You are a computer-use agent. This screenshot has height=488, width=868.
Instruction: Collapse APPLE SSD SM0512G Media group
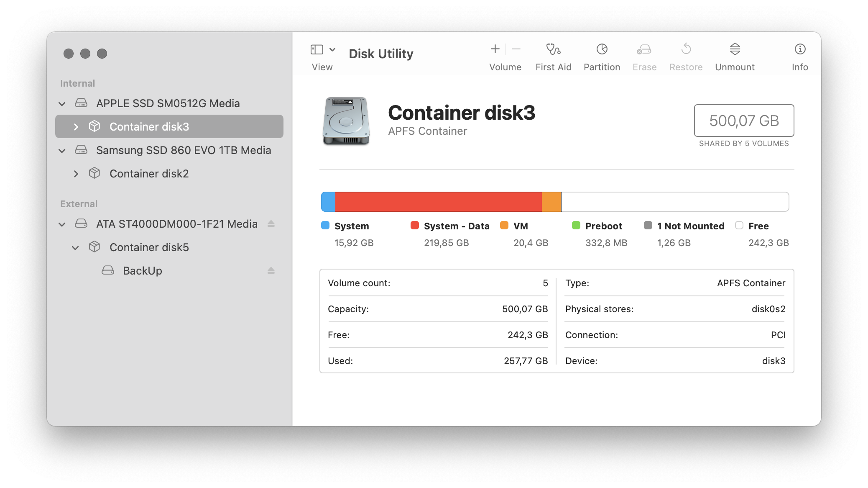pos(62,104)
